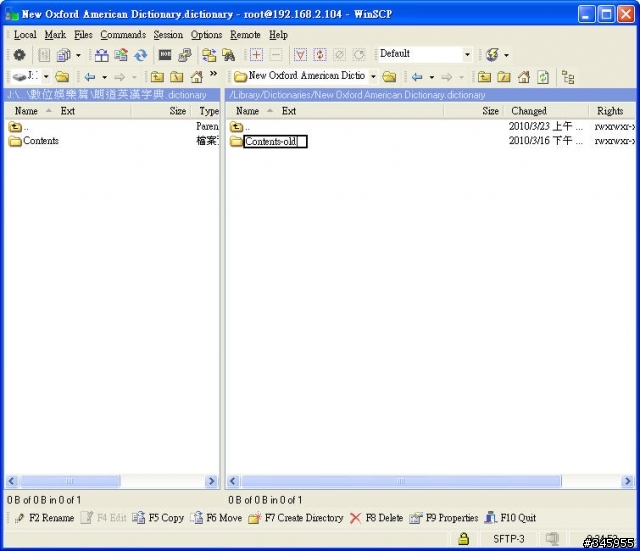Click local Parent Directory folder icon
640x551 pixels.
[157, 77]
